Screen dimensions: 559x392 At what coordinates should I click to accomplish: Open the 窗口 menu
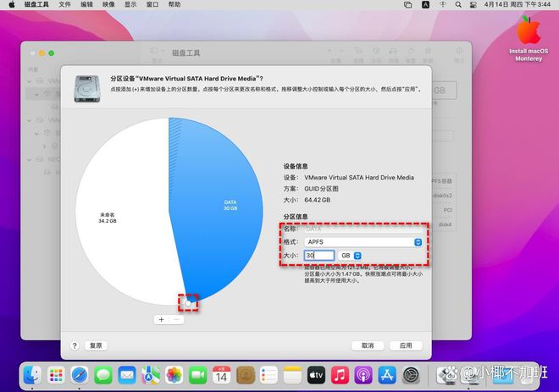[x=152, y=4]
